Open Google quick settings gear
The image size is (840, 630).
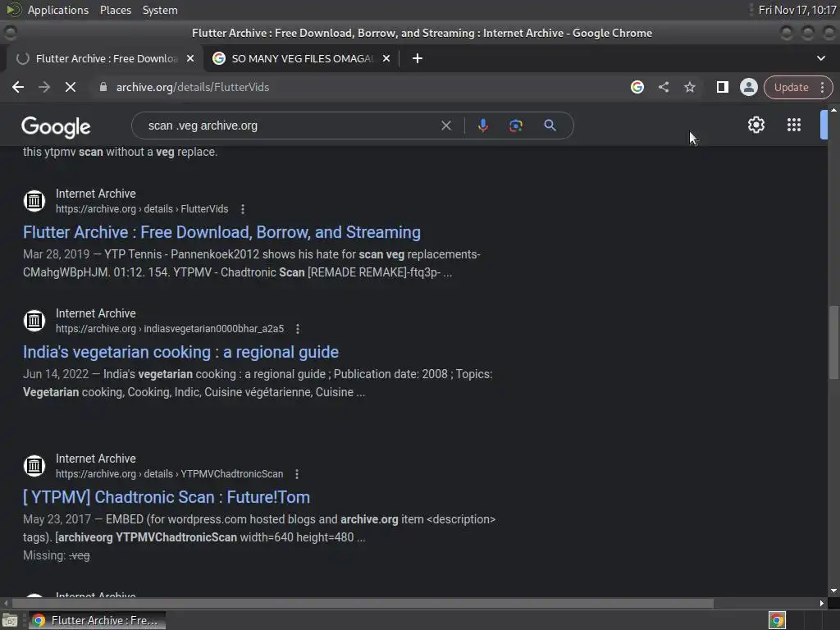pyautogui.click(x=756, y=125)
